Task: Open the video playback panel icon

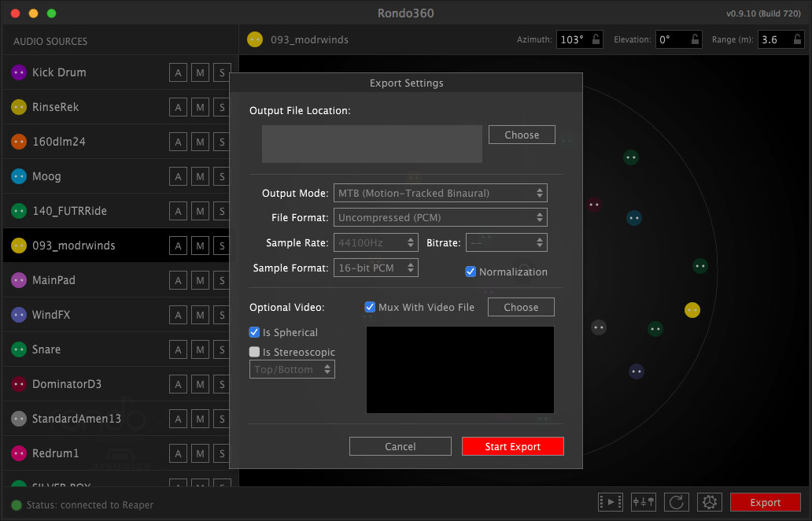Action: (x=611, y=502)
